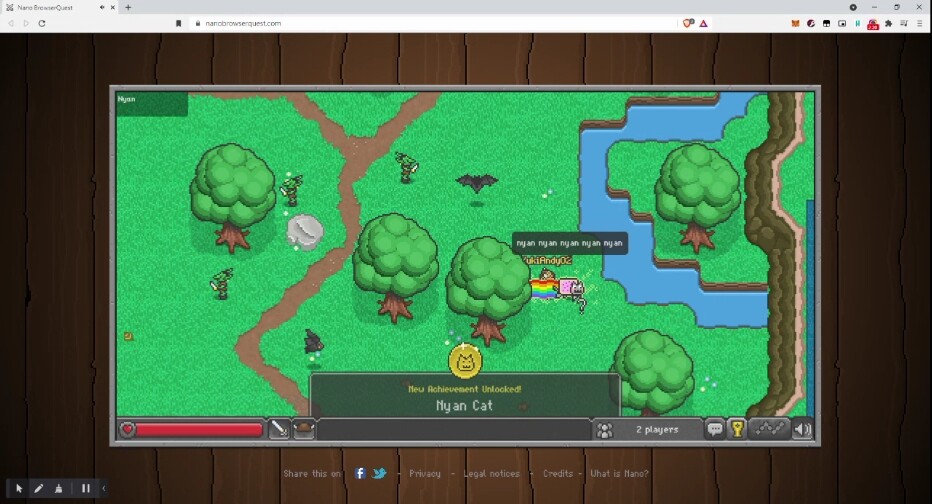
Task: Open the picture-in-picture extension icon
Action: [x=842, y=23]
